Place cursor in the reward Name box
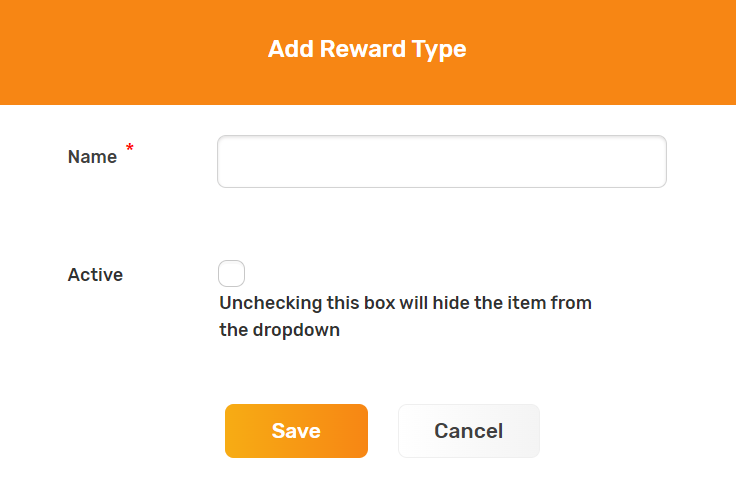736x489 pixels. pos(441,161)
